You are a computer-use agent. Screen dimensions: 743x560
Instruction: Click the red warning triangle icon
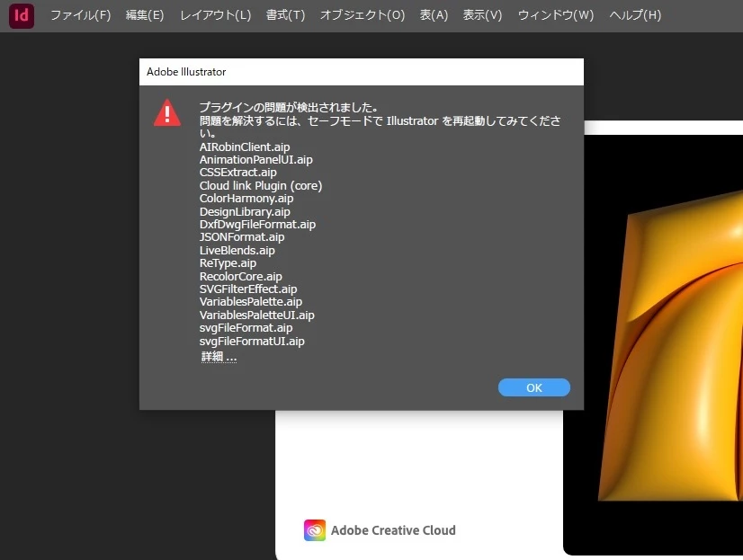(166, 112)
